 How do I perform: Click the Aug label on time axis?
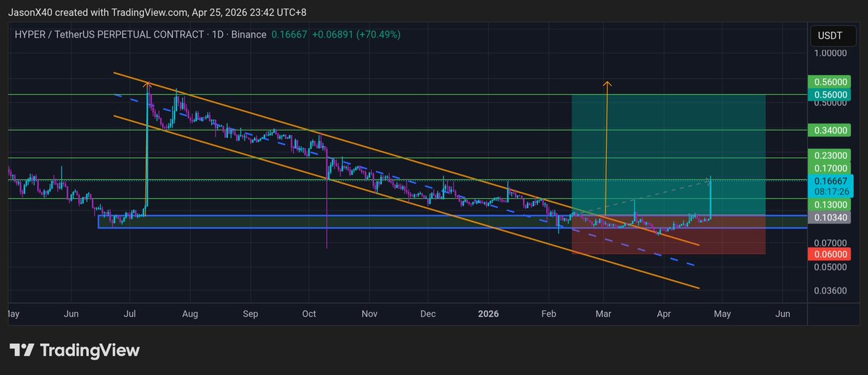190,314
